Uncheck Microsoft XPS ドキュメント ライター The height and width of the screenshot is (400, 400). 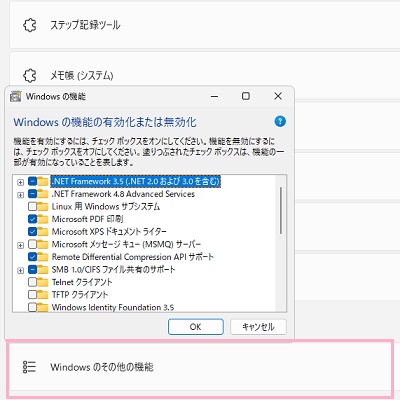click(x=32, y=231)
